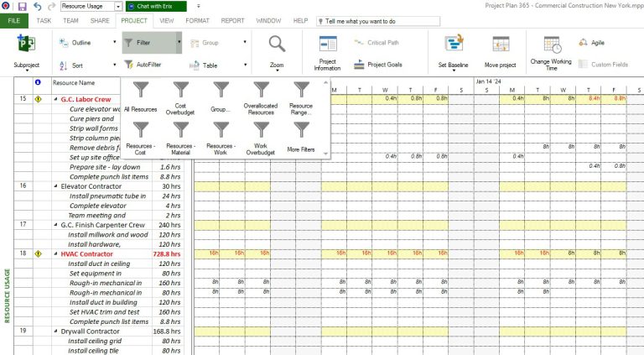Viewport: 644px width, 355px height.
Task: Open the Group dropdown arrow
Action: coord(245,42)
